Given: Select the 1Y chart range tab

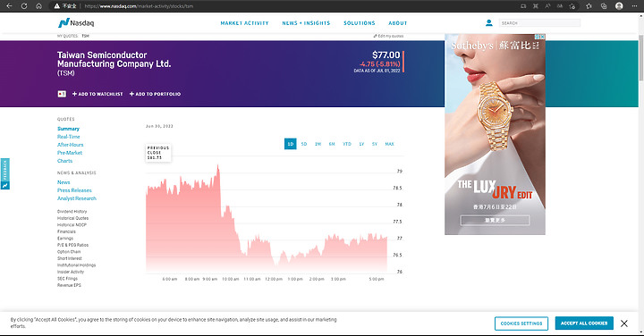Looking at the screenshot, I should tap(361, 144).
